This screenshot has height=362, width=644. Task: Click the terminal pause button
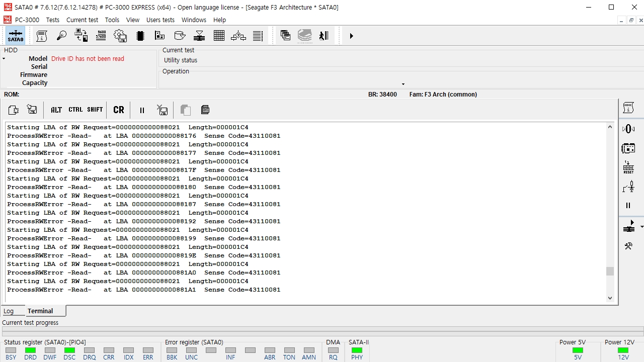[142, 110]
